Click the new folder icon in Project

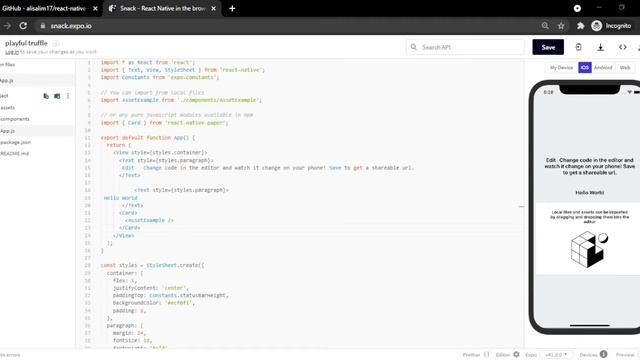point(57,96)
